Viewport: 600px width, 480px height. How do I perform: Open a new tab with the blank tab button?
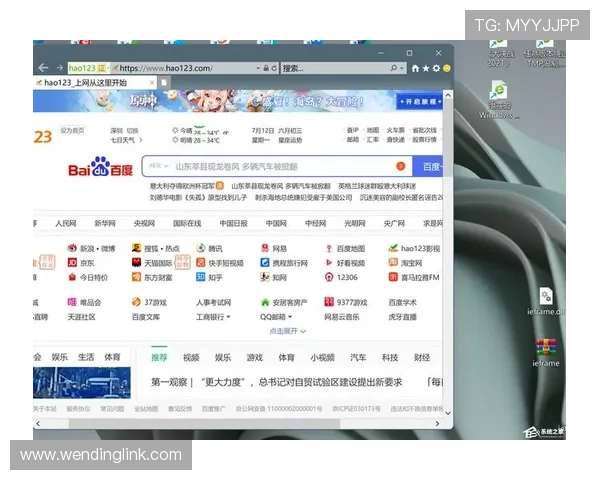click(x=164, y=83)
